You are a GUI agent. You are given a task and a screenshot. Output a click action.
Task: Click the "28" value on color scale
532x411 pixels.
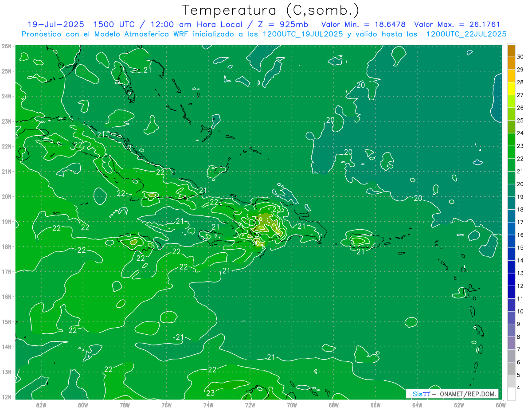(x=520, y=82)
